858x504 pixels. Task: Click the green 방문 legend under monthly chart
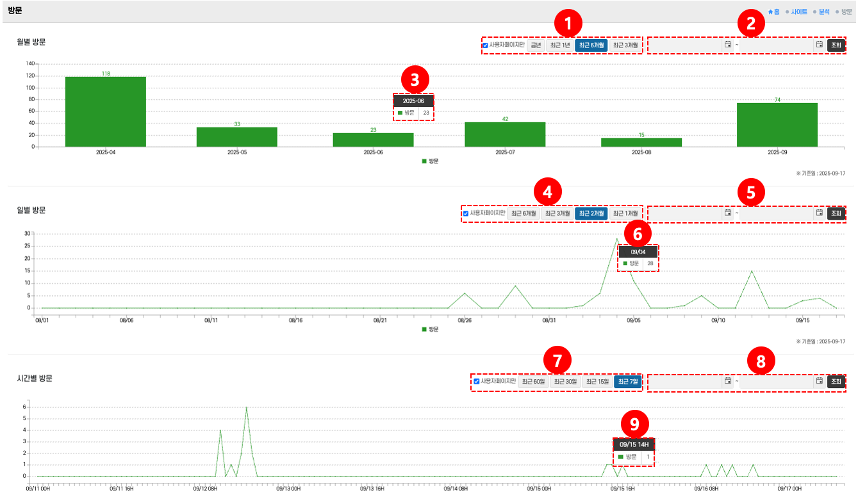pos(430,161)
